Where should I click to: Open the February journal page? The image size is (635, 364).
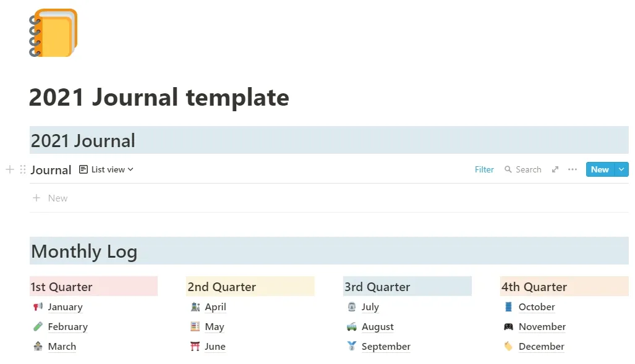click(x=67, y=326)
